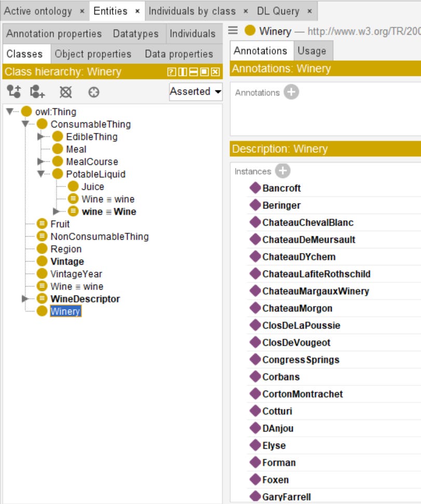Screen dimensions: 421x504
Task: Click the class icon of Meal
Action: [x=58, y=149]
